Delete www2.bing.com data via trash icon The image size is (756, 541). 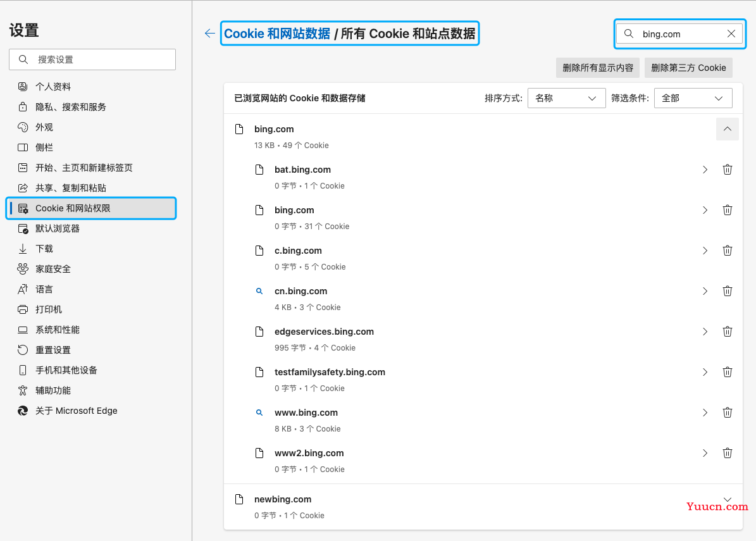tap(728, 453)
